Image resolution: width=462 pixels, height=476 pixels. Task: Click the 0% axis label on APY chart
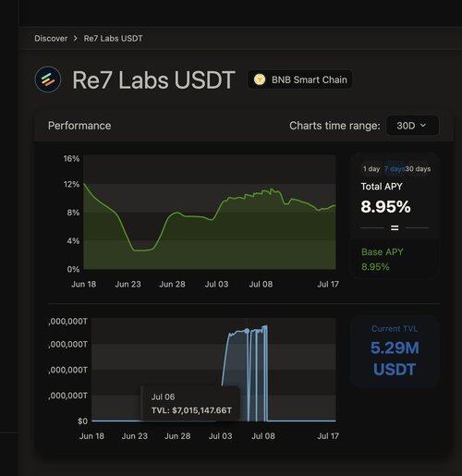pos(73,269)
